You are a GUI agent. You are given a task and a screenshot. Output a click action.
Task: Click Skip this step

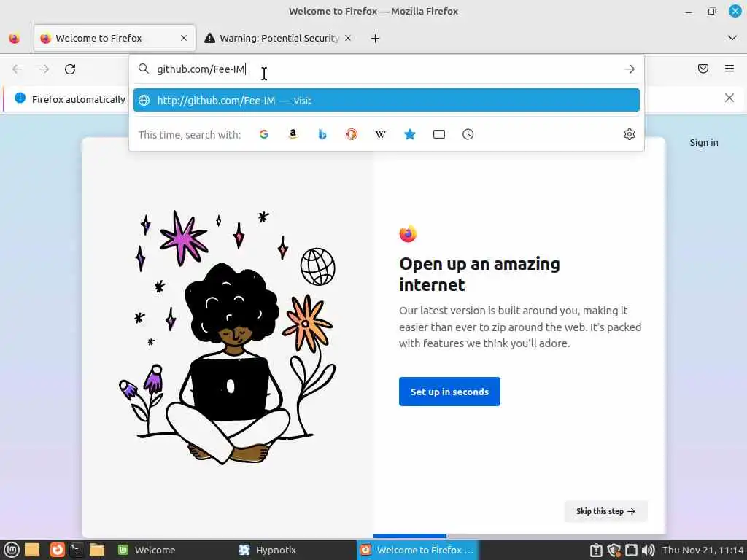(x=605, y=511)
